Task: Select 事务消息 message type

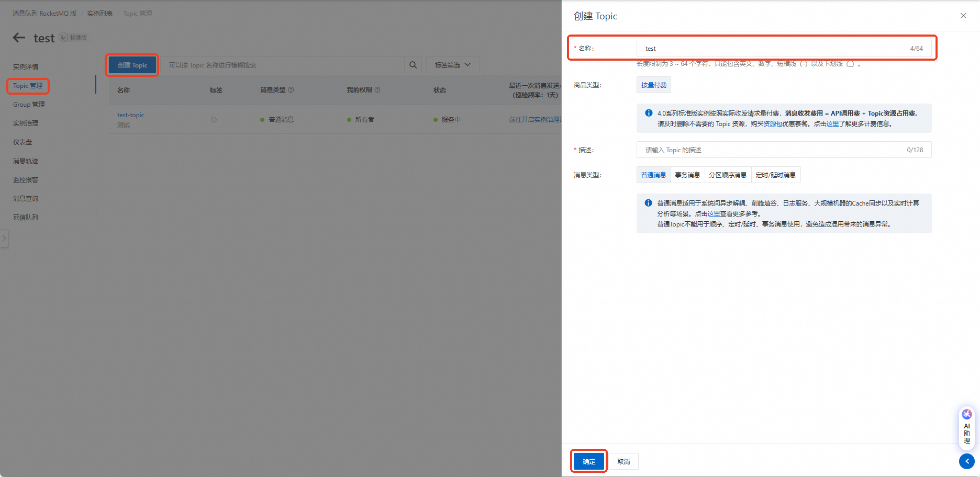Action: [x=687, y=175]
